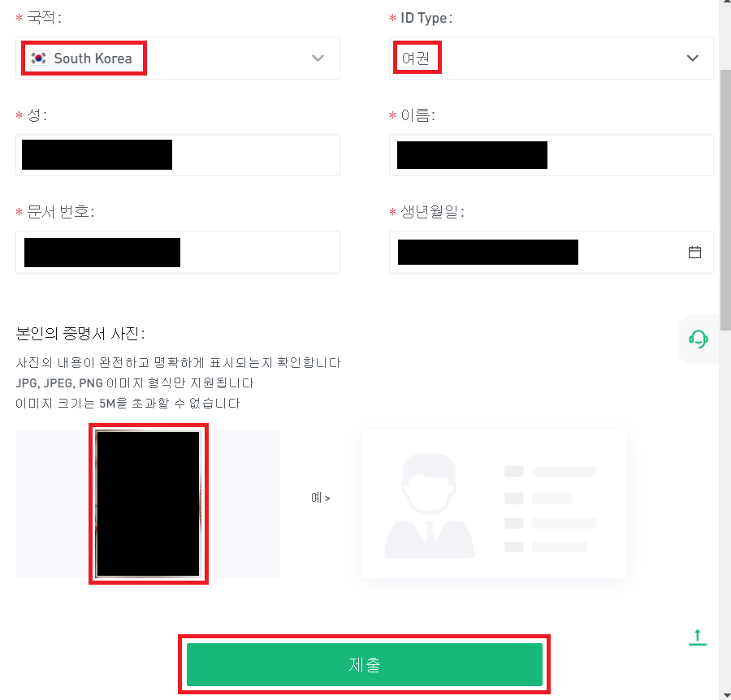Click the South Korea flag icon

coord(38,58)
